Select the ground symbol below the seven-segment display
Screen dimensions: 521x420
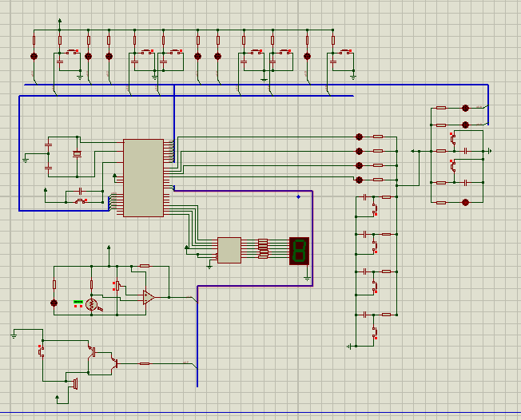click(x=307, y=279)
